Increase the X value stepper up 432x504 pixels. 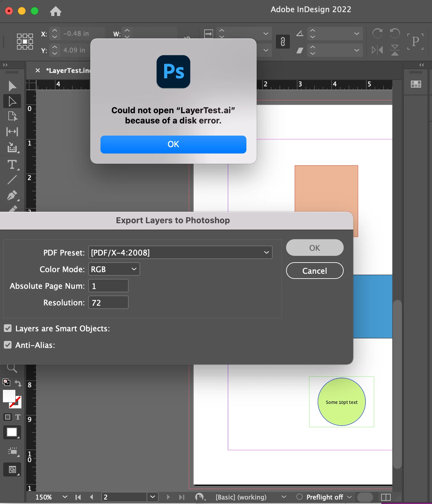pos(55,30)
